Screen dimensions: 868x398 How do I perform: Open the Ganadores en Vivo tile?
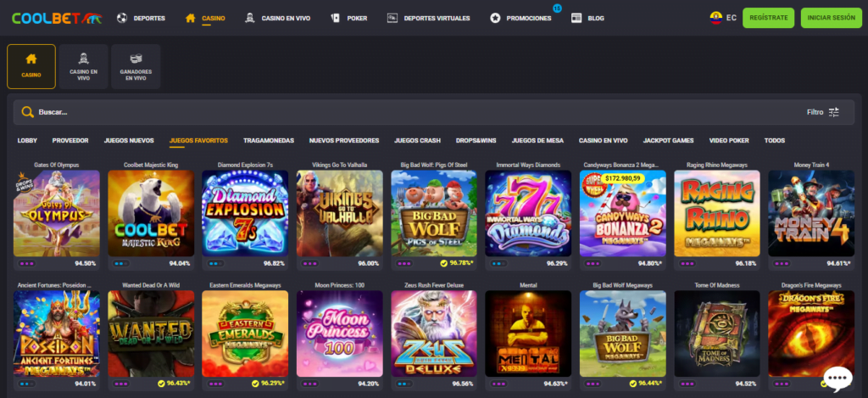pyautogui.click(x=136, y=66)
